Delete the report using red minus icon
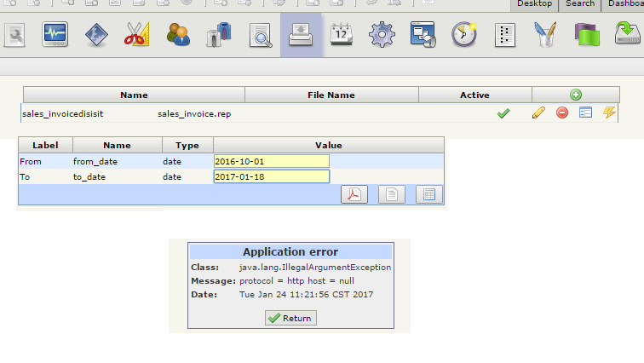 coord(562,112)
